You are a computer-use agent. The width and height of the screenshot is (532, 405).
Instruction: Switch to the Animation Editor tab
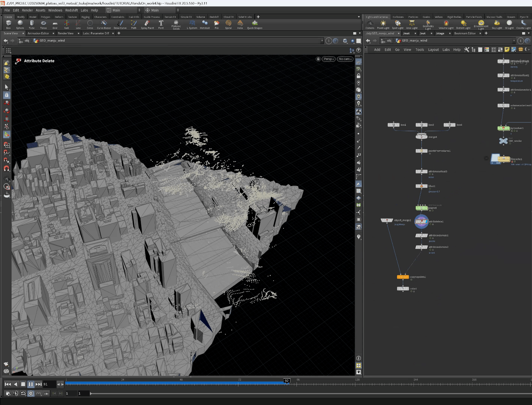38,33
